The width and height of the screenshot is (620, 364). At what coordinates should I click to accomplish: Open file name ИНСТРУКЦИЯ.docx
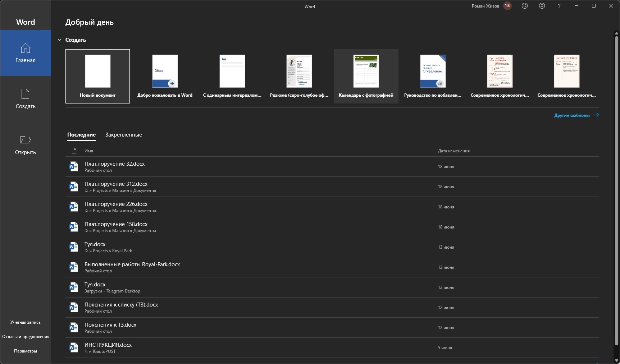(108, 345)
